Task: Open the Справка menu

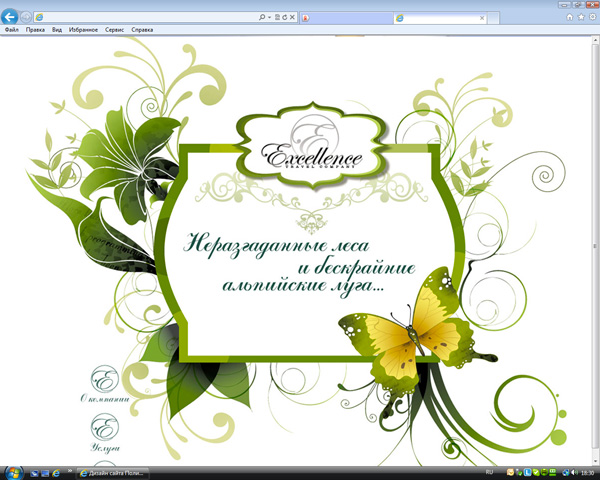Action: [142, 29]
